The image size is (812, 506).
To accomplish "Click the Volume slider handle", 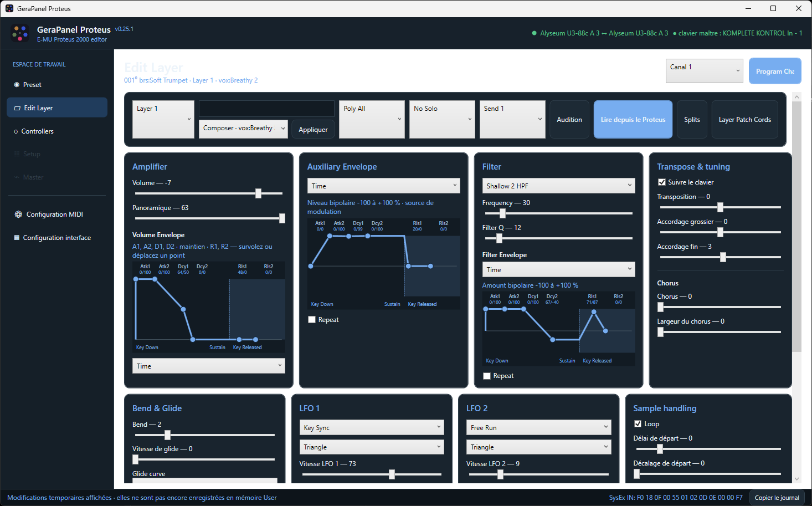I will pyautogui.click(x=258, y=193).
